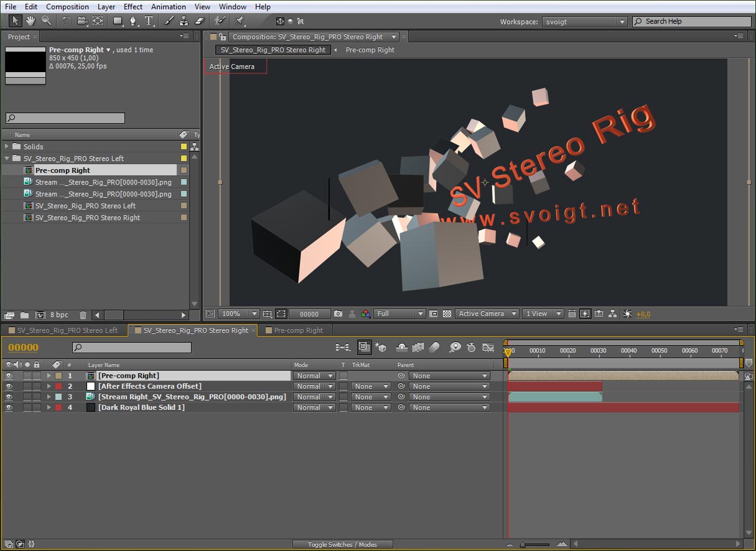Image resolution: width=756 pixels, height=551 pixels.
Task: Toggle the Transparency Grid in viewer
Action: click(447, 314)
